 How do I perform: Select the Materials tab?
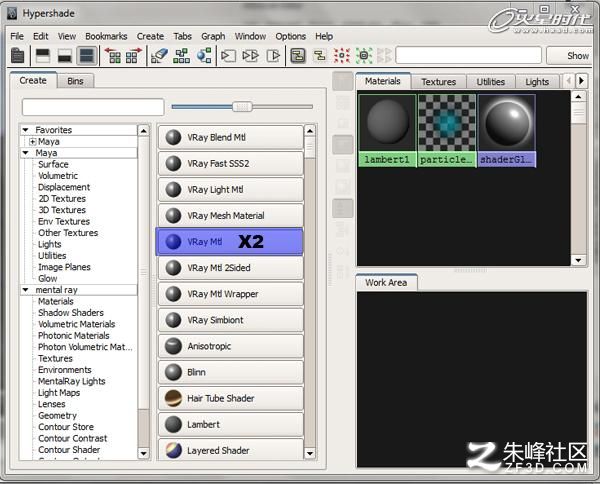click(383, 81)
